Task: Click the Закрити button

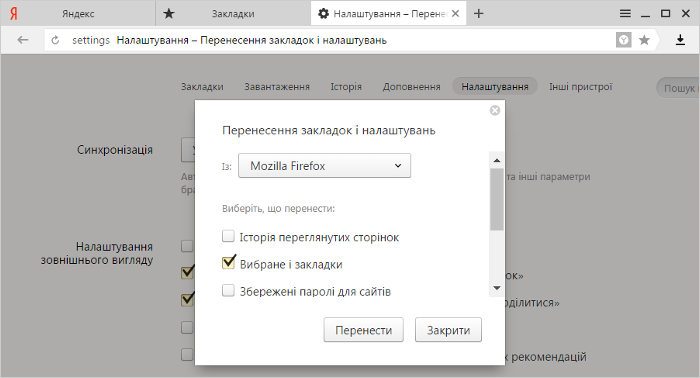Action: coord(448,330)
